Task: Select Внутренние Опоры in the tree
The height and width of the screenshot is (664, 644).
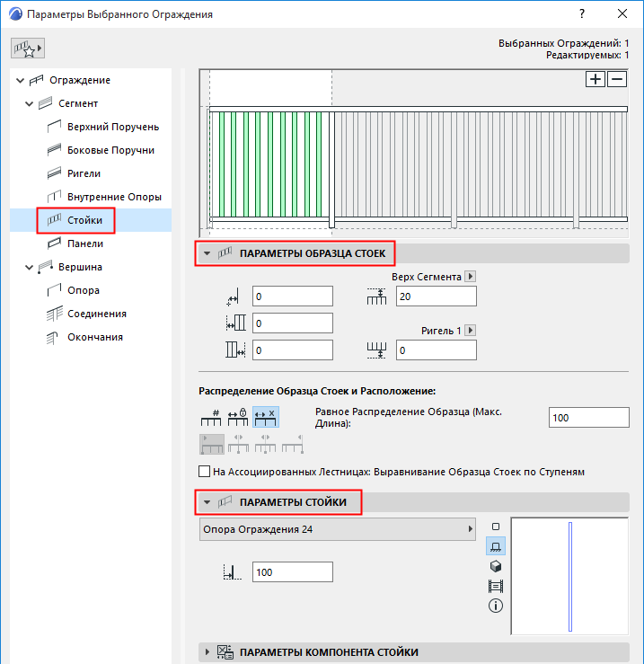Action: tap(114, 197)
